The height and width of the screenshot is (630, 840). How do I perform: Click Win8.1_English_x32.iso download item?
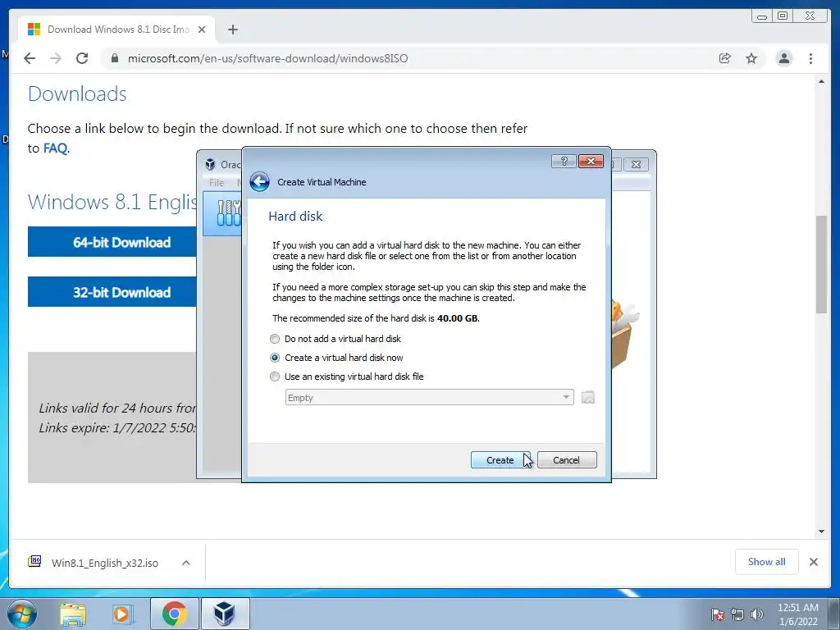click(95, 563)
